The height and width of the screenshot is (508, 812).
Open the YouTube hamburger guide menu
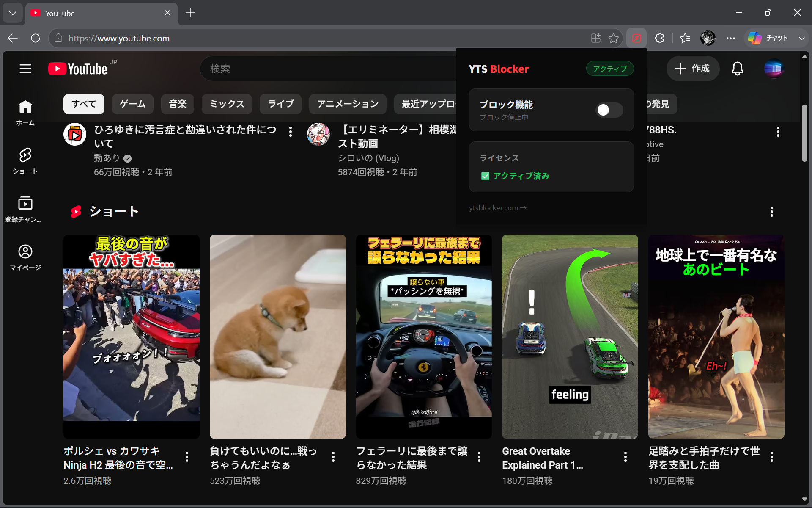click(x=25, y=69)
